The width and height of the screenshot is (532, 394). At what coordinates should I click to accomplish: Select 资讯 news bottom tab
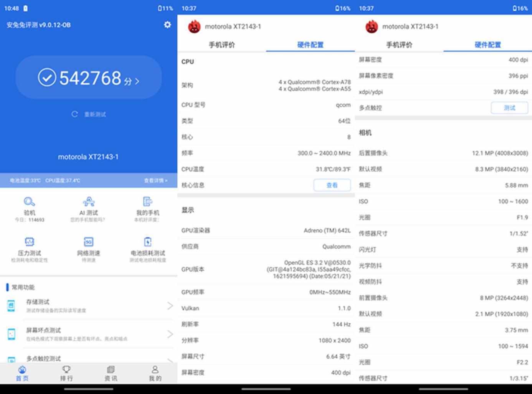111,373
